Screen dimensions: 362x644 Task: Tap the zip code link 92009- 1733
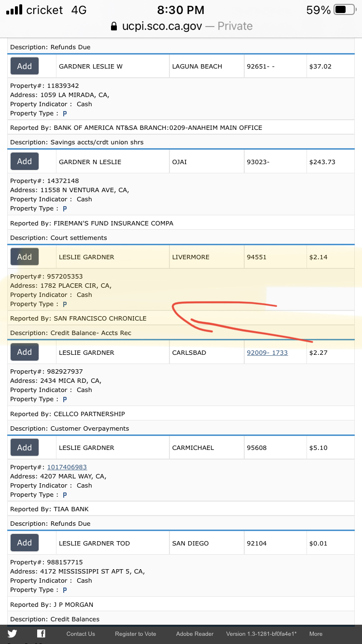(x=267, y=352)
